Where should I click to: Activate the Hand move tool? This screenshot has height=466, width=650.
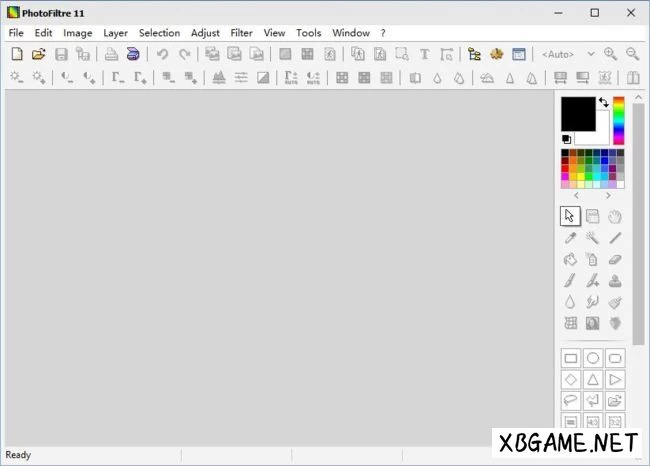click(616, 216)
